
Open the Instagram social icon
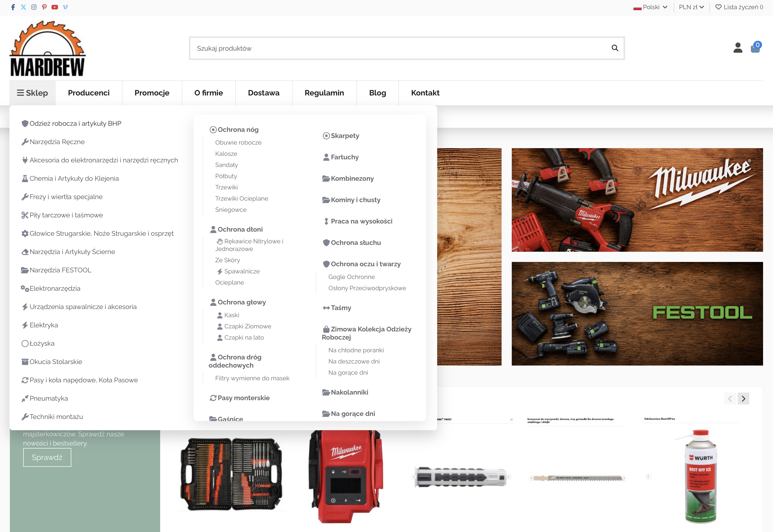tap(34, 7)
